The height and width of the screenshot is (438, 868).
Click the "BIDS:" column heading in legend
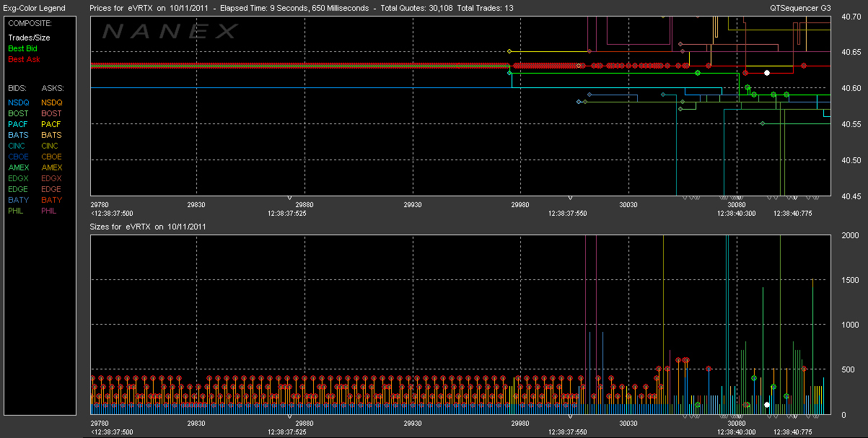point(17,88)
